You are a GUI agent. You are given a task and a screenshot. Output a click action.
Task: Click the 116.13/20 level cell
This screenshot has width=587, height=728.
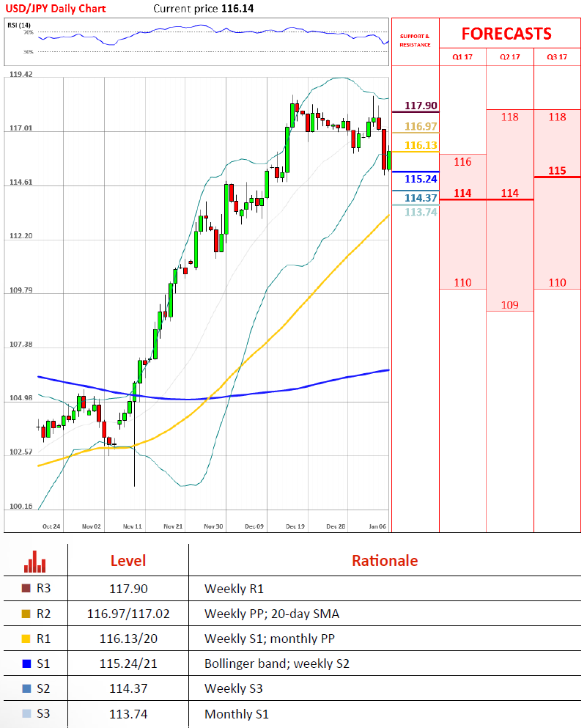click(128, 639)
